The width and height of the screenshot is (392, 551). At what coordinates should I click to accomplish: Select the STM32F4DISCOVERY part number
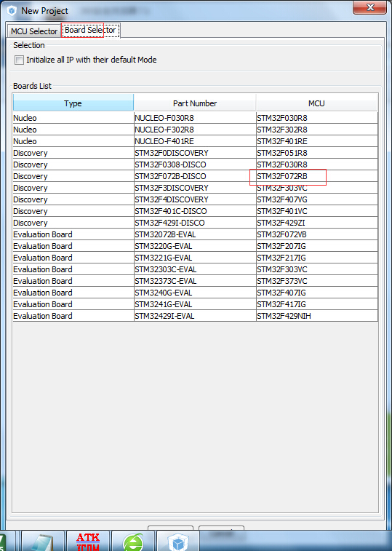(x=195, y=199)
